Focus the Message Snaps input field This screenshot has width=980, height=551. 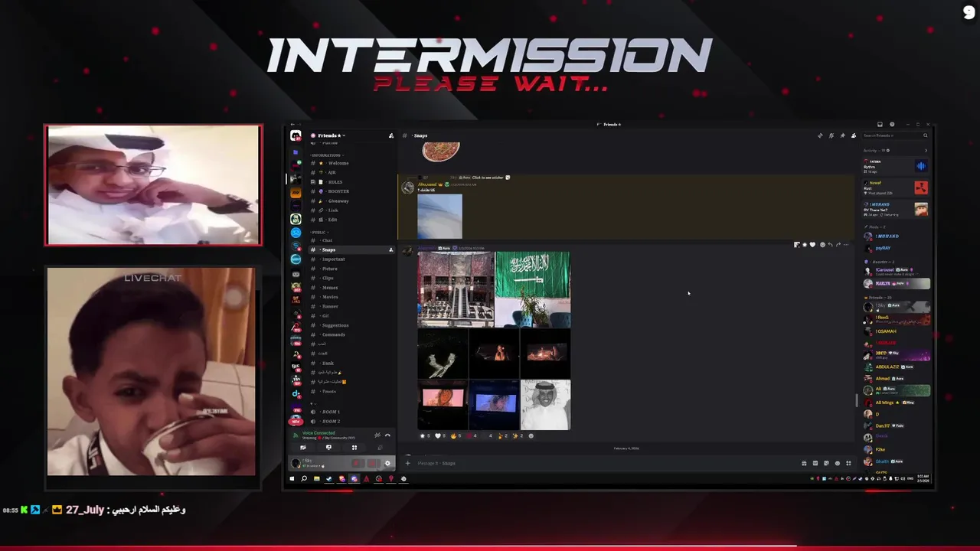point(605,463)
